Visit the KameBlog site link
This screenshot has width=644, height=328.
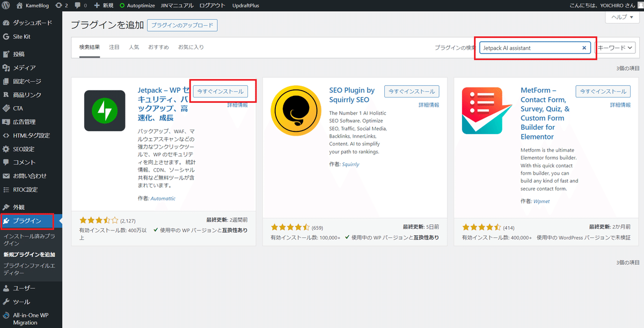pos(32,5)
